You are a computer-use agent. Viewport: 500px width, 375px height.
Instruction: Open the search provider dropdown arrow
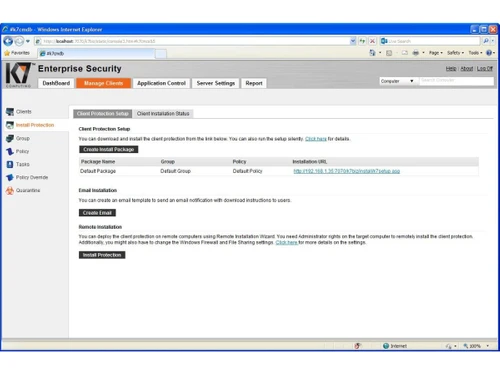click(x=493, y=41)
